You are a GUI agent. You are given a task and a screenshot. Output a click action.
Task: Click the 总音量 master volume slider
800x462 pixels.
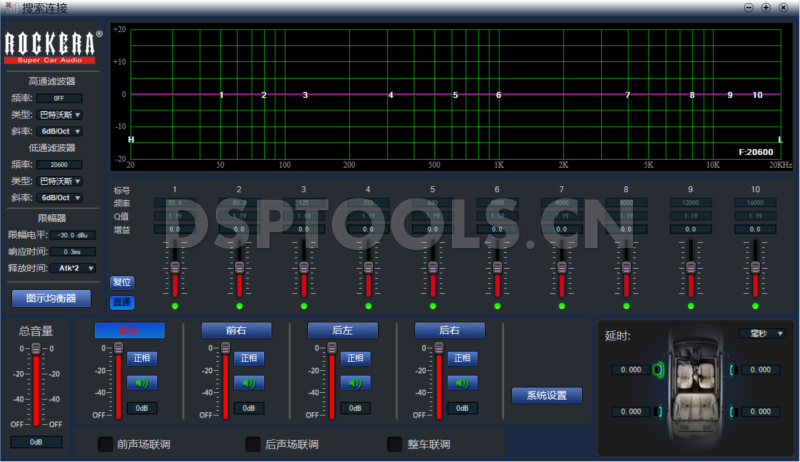36,385
